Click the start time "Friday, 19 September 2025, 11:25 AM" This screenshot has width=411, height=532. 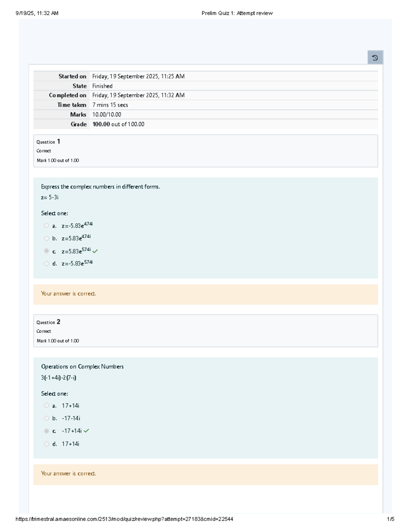(138, 76)
